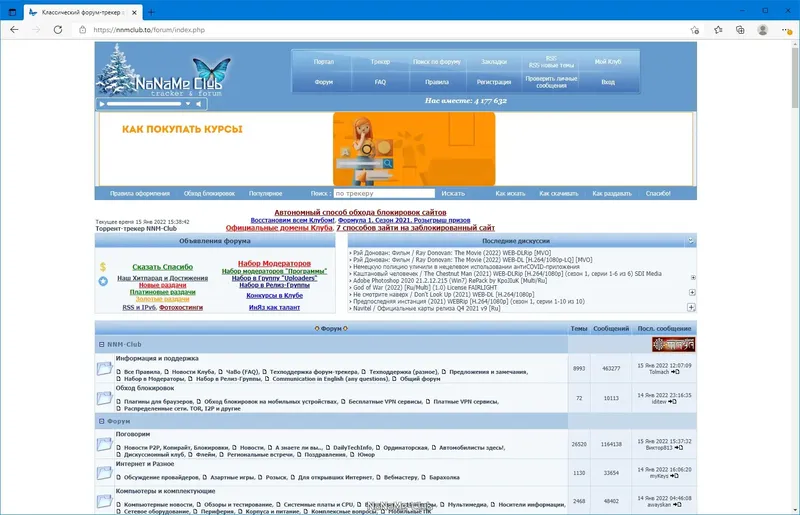Open browser Settings and more menu
This screenshot has width=800, height=515.
tap(786, 30)
